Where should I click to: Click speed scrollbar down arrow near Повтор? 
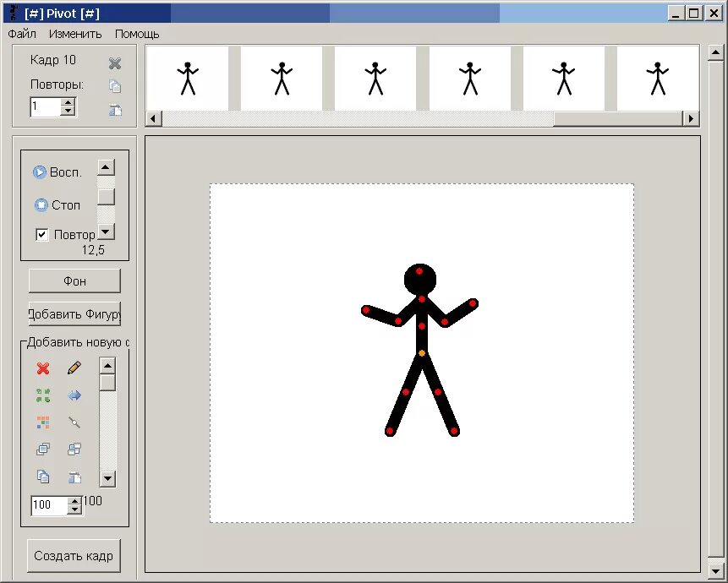tap(106, 232)
